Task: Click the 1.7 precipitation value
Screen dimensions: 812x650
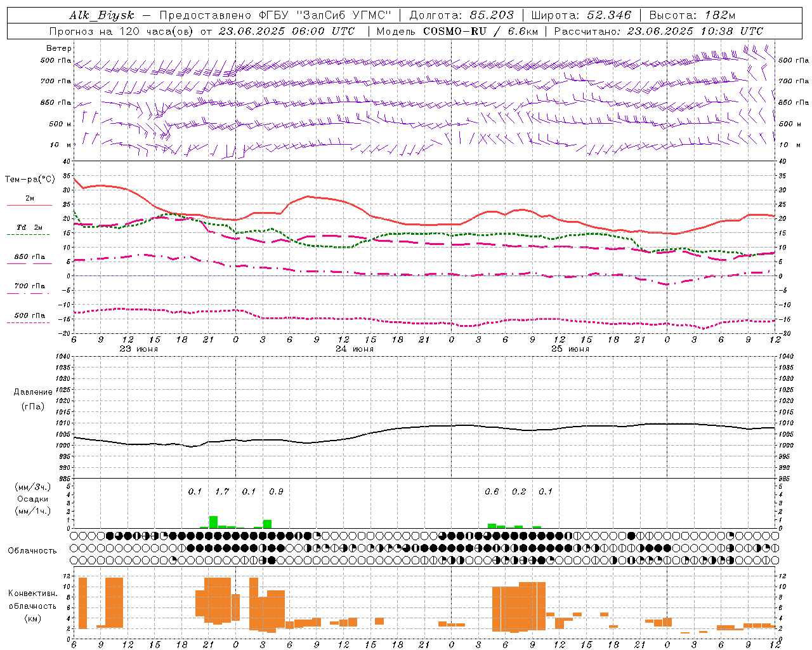Action: coord(222,492)
